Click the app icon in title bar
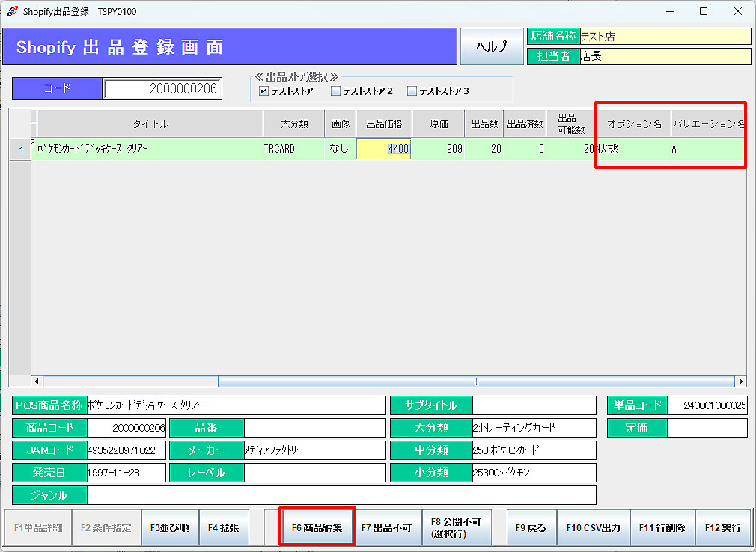The image size is (756, 552). [x=12, y=11]
